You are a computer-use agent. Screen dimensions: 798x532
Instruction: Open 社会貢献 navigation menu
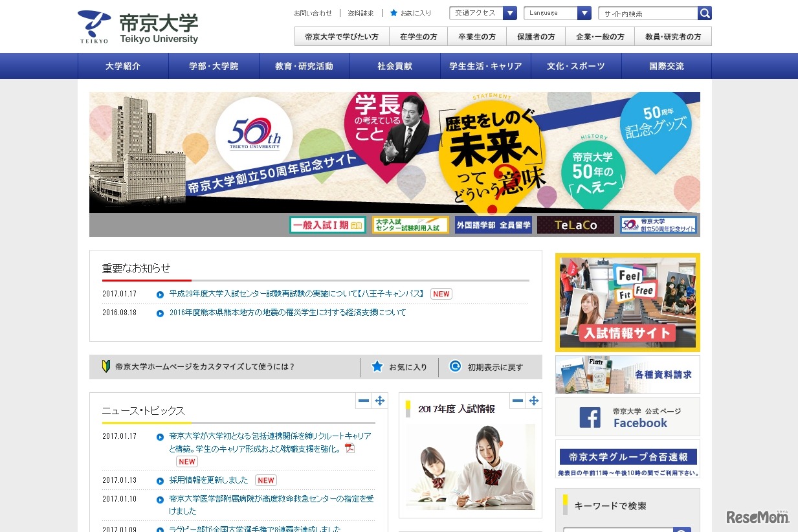pyautogui.click(x=395, y=66)
